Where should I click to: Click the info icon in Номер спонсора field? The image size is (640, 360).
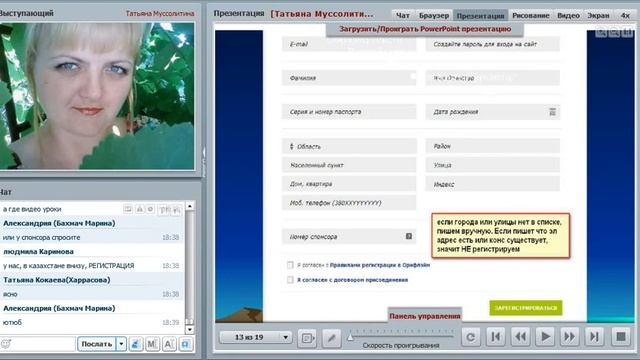(x=409, y=236)
